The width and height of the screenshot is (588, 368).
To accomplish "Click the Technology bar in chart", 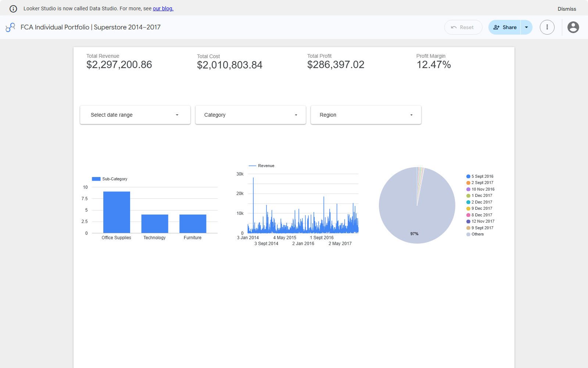I will tap(155, 224).
